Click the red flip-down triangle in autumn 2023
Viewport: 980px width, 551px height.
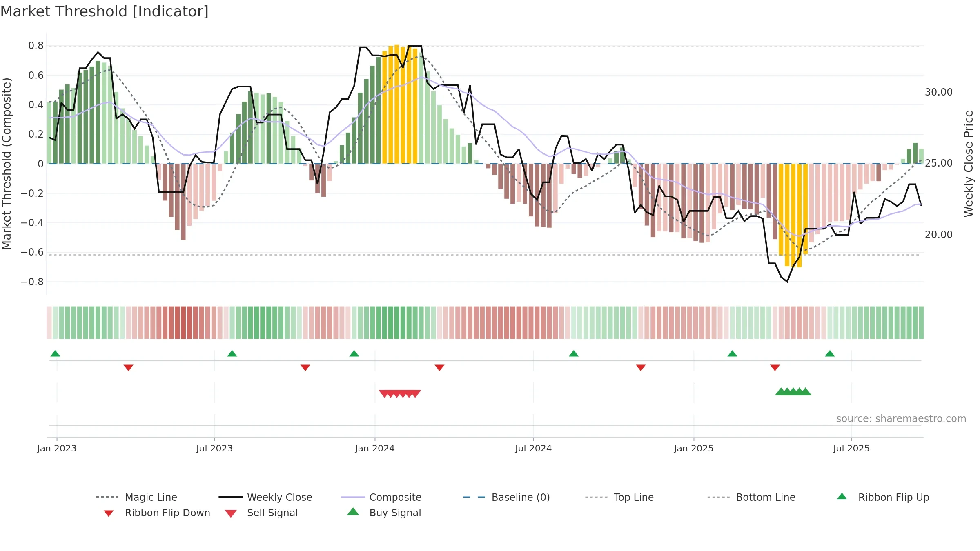(x=305, y=368)
